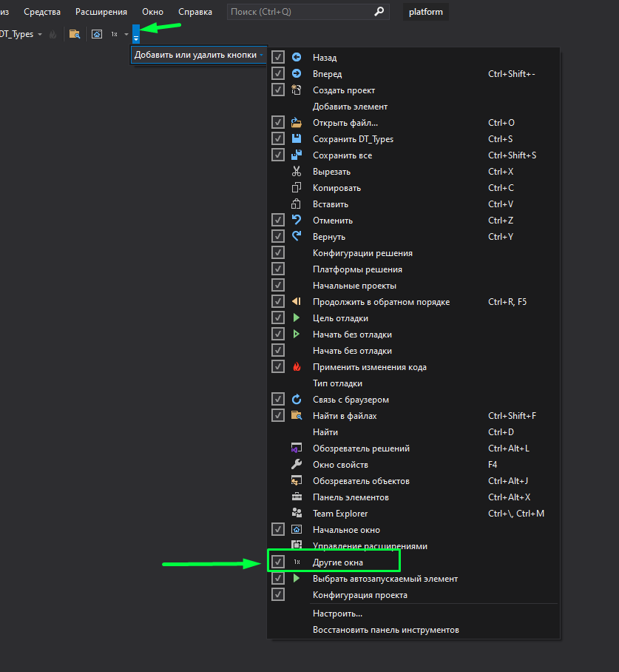Open the dropdown arrow next to DT_Types
The height and width of the screenshot is (672, 619).
coord(40,34)
